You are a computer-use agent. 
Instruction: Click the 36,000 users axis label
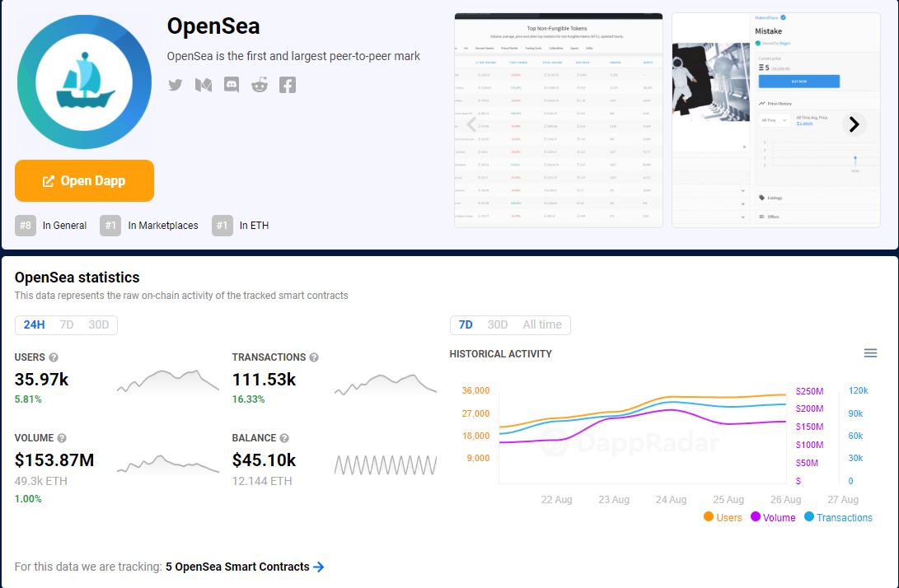click(x=476, y=391)
